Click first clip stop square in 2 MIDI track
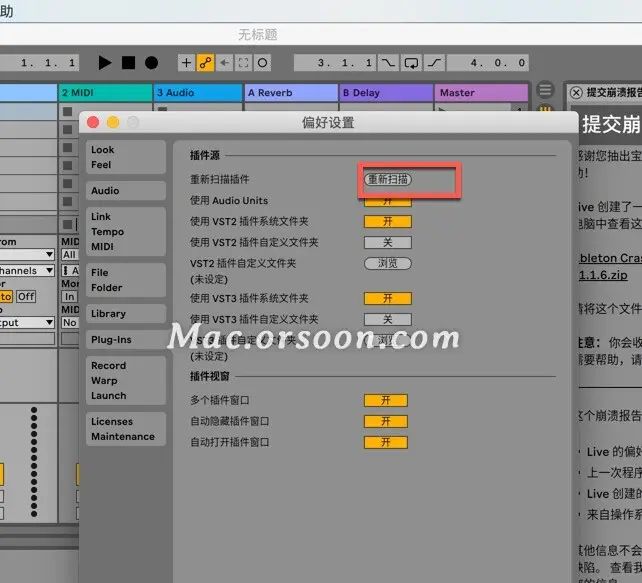Image resolution: width=642 pixels, height=583 pixels. pyautogui.click(x=68, y=111)
